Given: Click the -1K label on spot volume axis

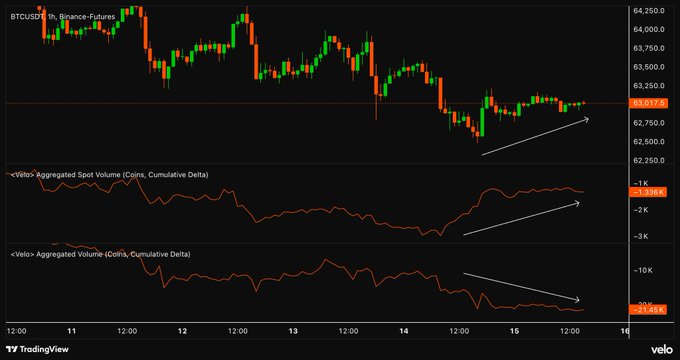Looking at the screenshot, I should (641, 183).
